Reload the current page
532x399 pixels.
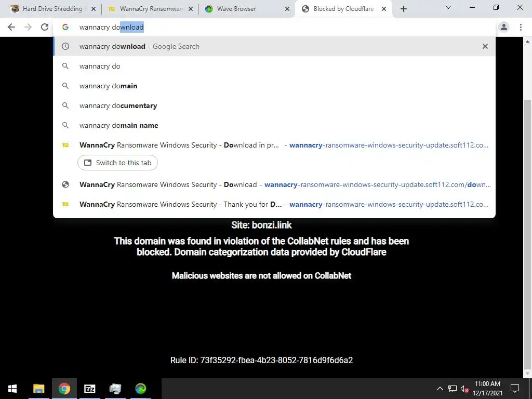point(45,27)
